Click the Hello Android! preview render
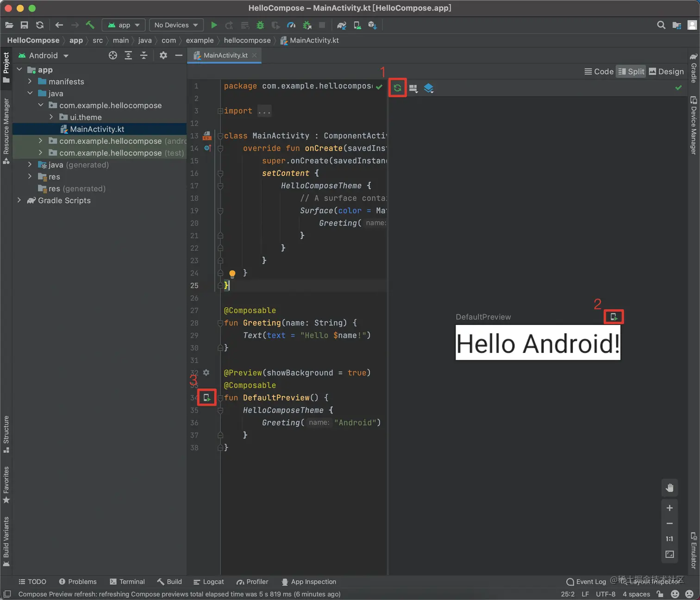Screen dimensions: 700x600 click(538, 343)
